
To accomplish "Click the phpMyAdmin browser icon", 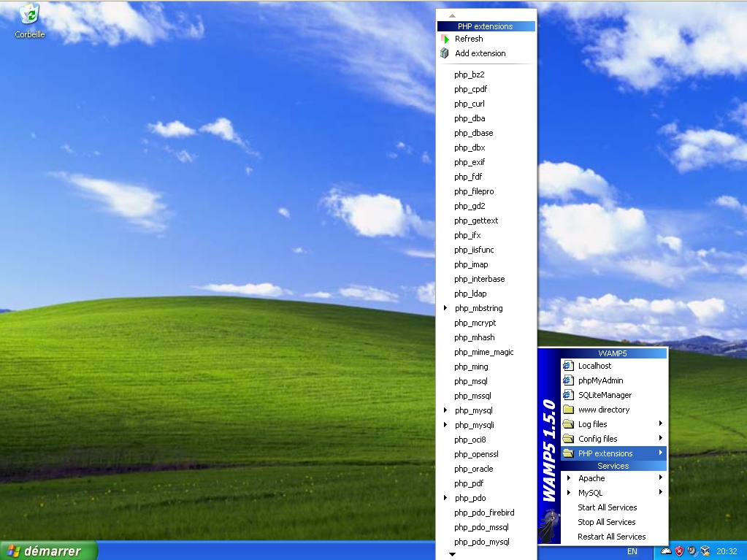I will [x=568, y=380].
